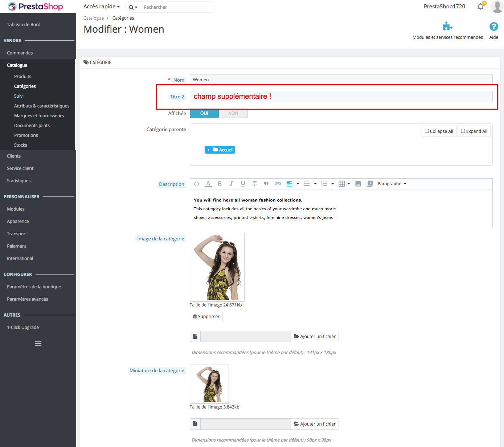Select the Accueil parent category radio
The width and height of the screenshot is (504, 447).
coord(209,150)
